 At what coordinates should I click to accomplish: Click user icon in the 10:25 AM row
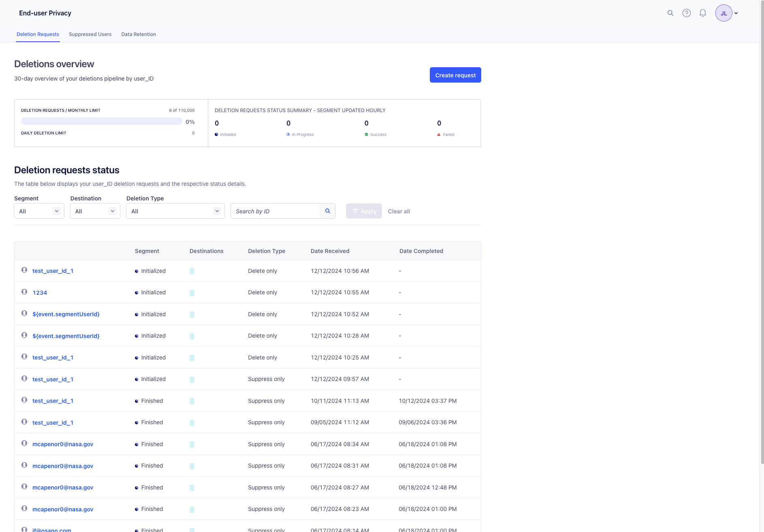click(x=24, y=356)
